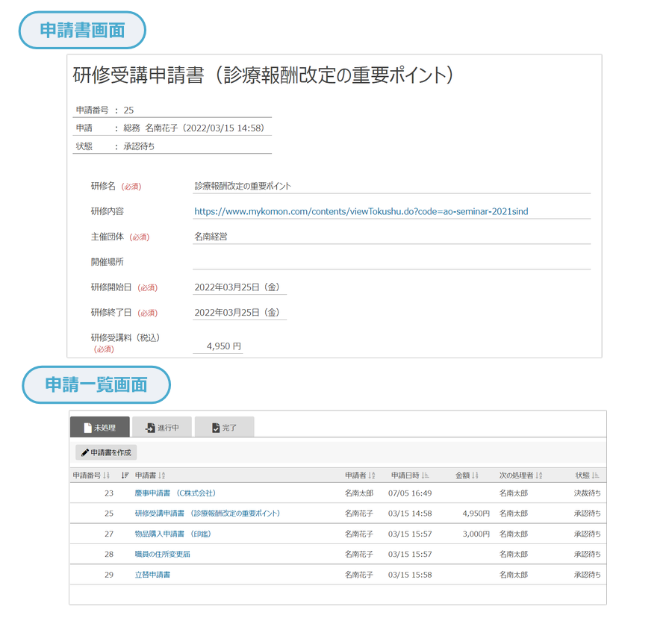Click the 申請書 column sort icon
The width and height of the screenshot is (672, 627).
tap(162, 475)
